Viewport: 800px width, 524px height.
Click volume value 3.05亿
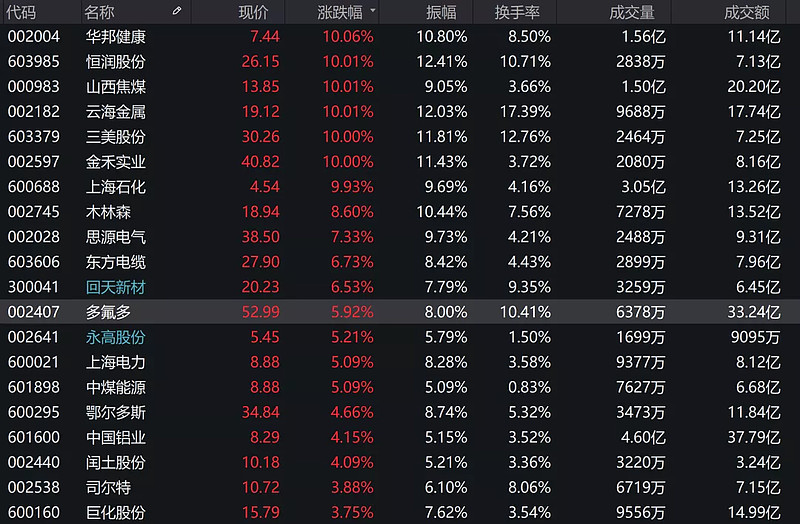643,187
